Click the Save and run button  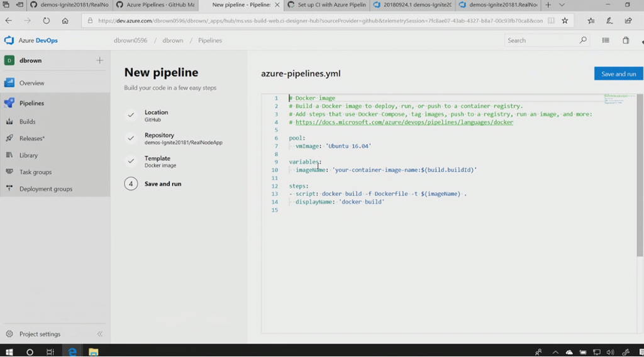coord(618,74)
